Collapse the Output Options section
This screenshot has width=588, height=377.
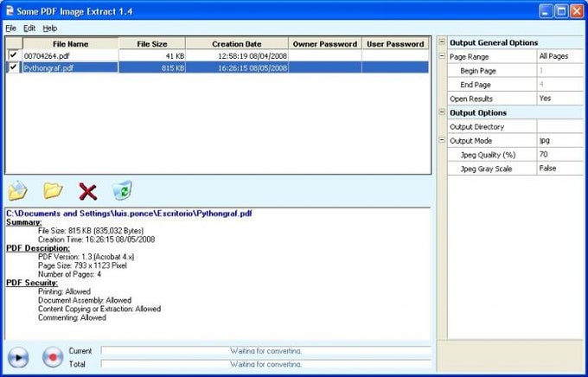(x=442, y=112)
